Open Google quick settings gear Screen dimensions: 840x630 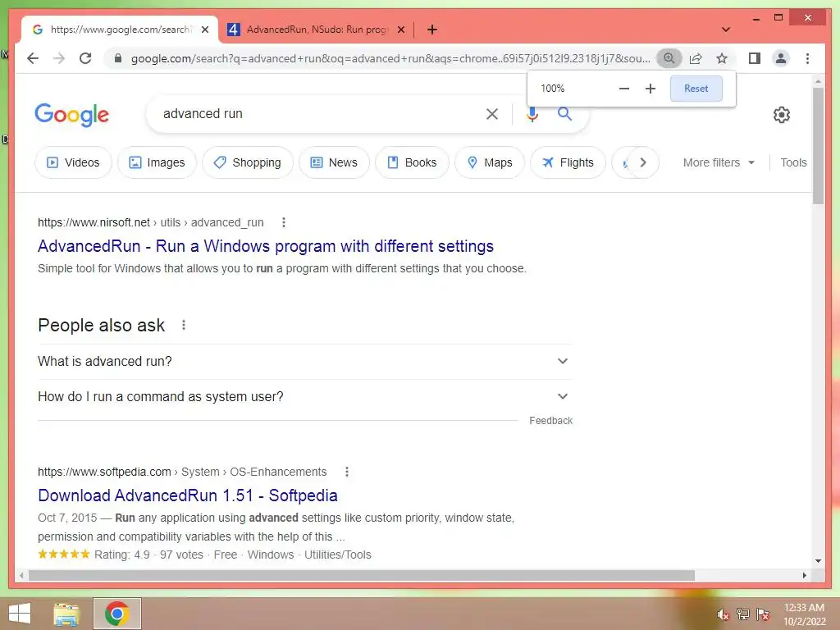pos(781,115)
